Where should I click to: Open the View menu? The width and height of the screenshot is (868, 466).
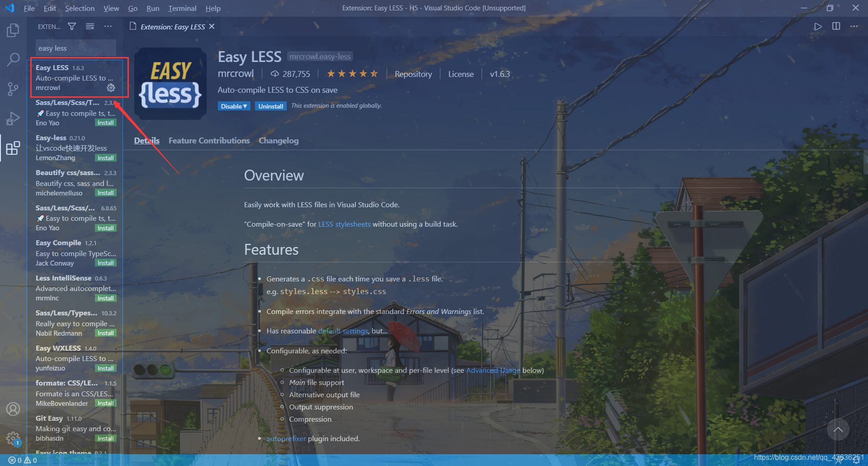(111, 8)
